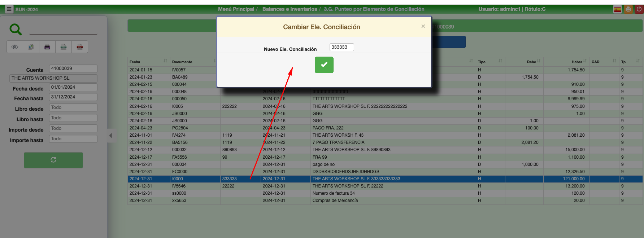Click the Nuevo Ele. Conciliación input field
This screenshot has height=238, width=644.
(341, 47)
